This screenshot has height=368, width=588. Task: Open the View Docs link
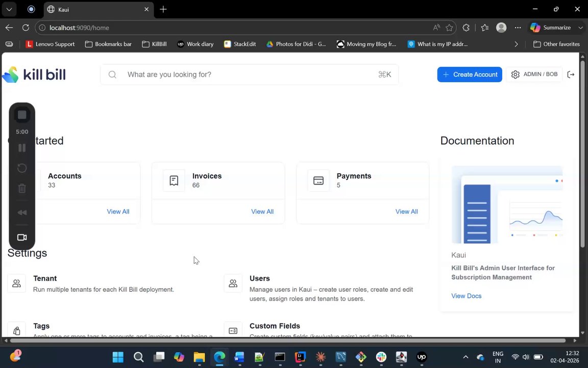pos(466,295)
